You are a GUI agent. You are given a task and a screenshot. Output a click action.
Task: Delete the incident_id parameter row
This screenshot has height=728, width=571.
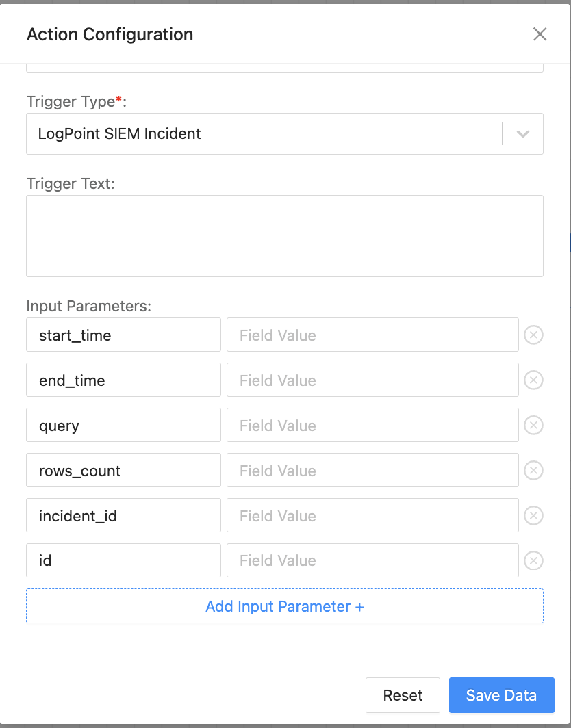(x=533, y=516)
